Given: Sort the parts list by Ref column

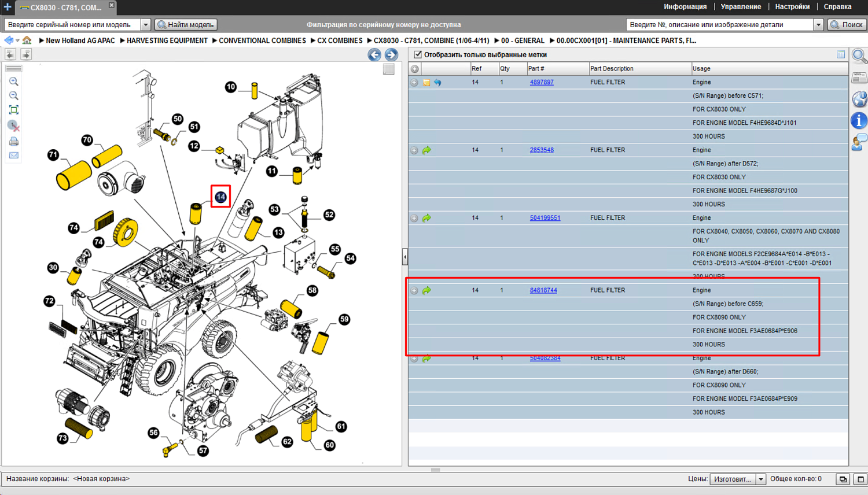Looking at the screenshot, I should [484, 69].
